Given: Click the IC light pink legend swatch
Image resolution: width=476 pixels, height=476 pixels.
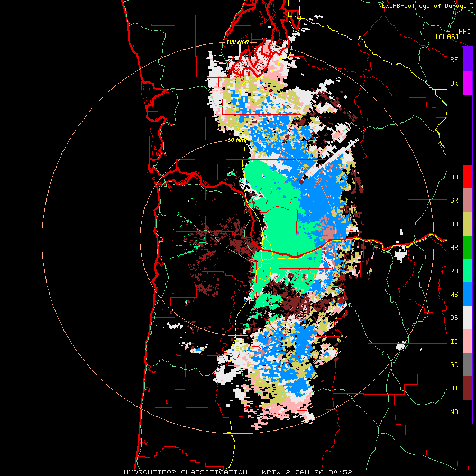Looking at the screenshot, I should pyautogui.click(x=467, y=341).
